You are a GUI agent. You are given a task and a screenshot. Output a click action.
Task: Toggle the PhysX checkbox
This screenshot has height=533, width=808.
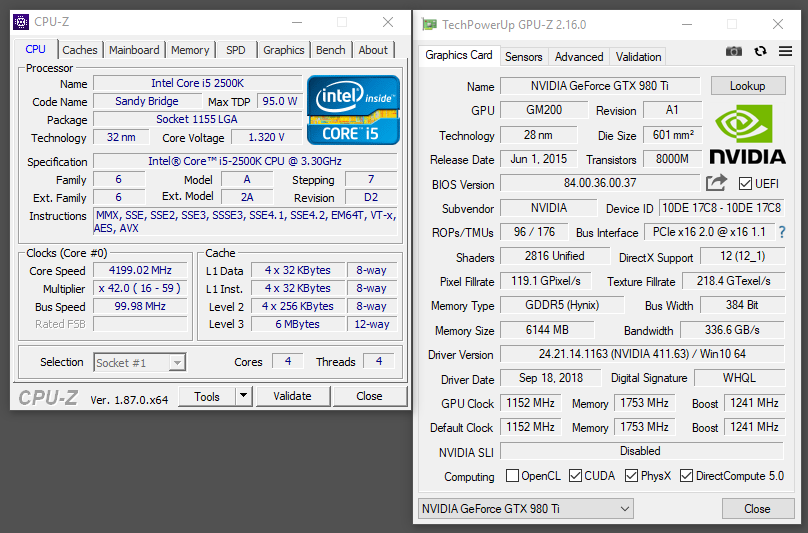click(631, 475)
